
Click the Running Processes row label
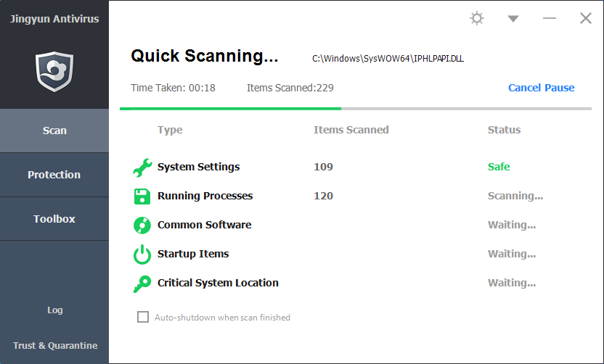click(x=205, y=196)
